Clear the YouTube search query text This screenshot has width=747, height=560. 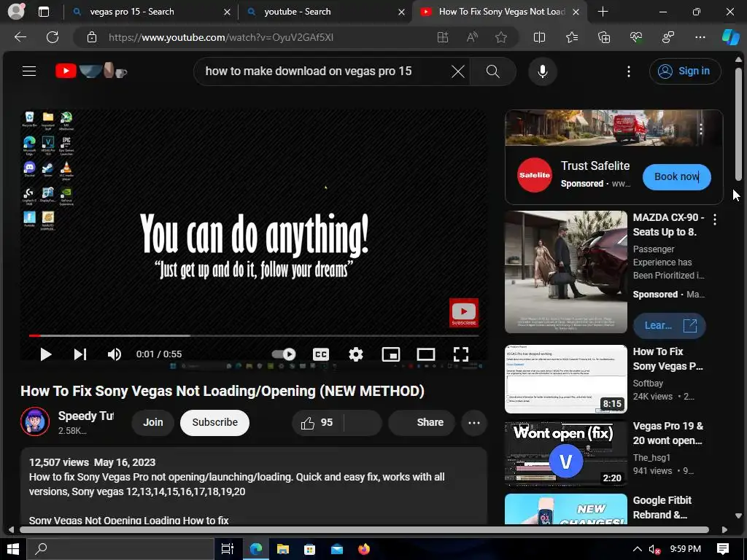458,71
